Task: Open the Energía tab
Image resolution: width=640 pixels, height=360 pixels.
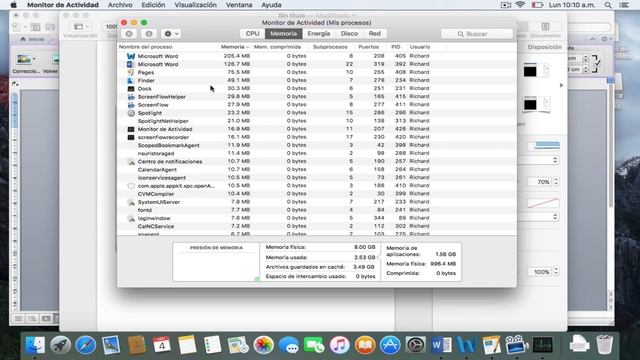Action: tap(319, 33)
